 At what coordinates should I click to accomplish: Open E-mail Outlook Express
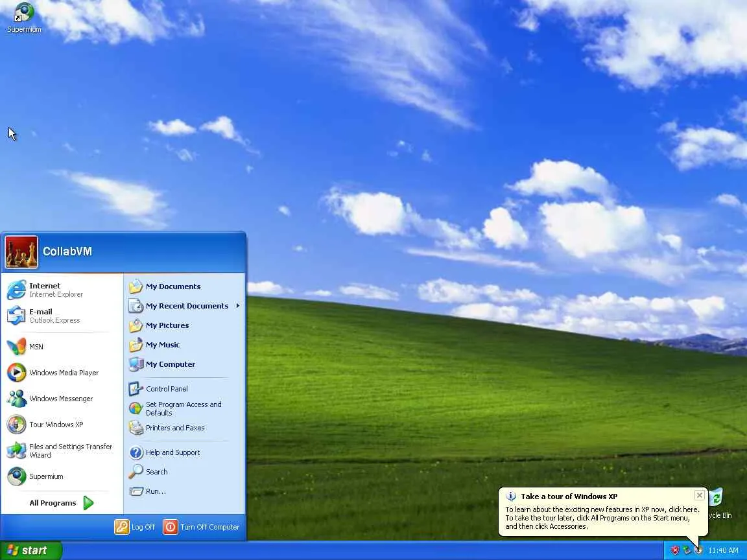tap(62, 316)
